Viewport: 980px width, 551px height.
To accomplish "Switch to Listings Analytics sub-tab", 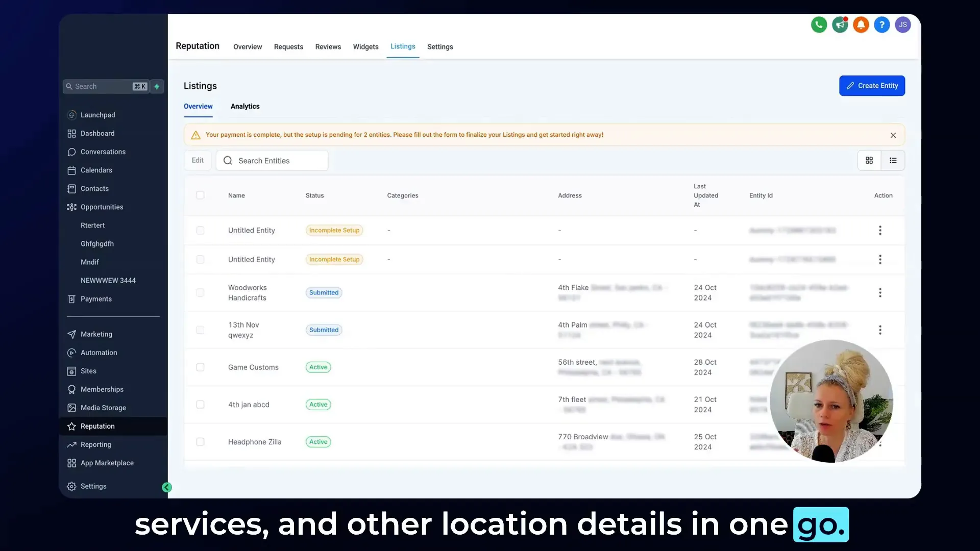I will tap(245, 106).
